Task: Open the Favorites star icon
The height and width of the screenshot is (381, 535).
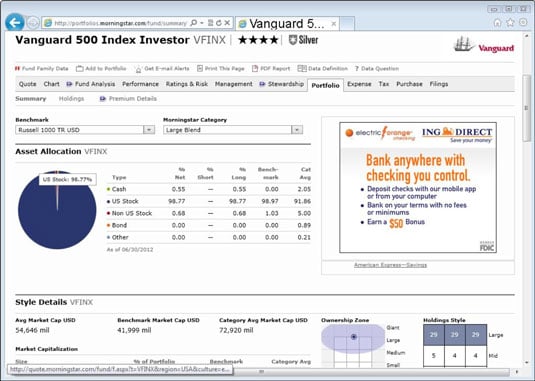Action: pos(510,23)
